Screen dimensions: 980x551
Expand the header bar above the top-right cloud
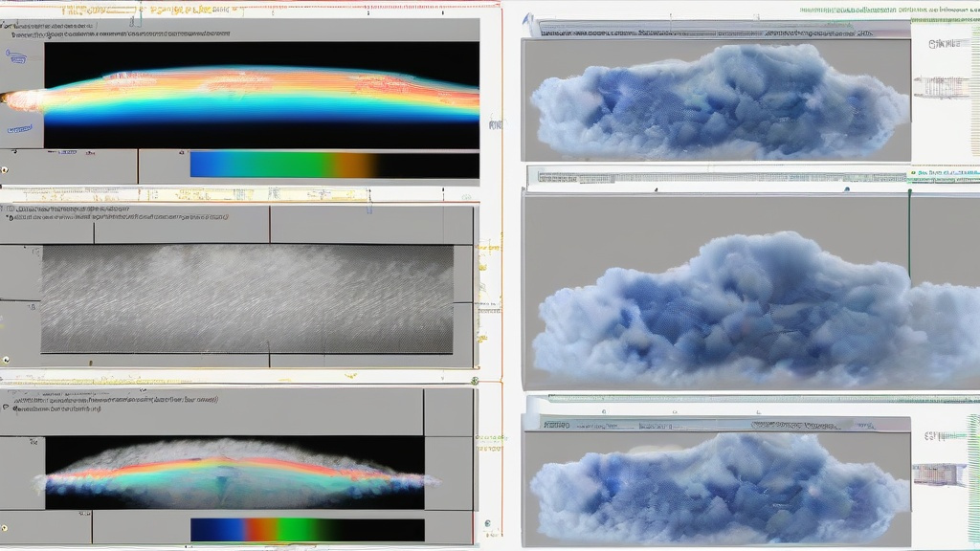[718, 32]
